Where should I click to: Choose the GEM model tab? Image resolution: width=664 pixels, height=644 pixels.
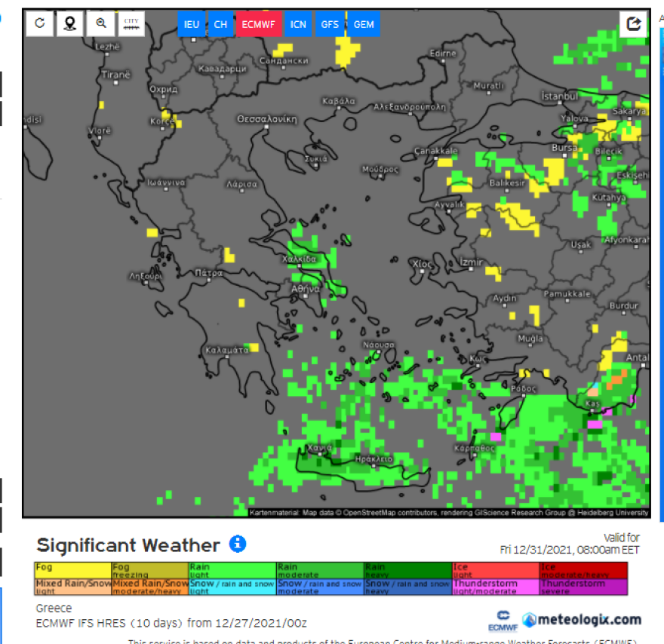click(x=364, y=24)
